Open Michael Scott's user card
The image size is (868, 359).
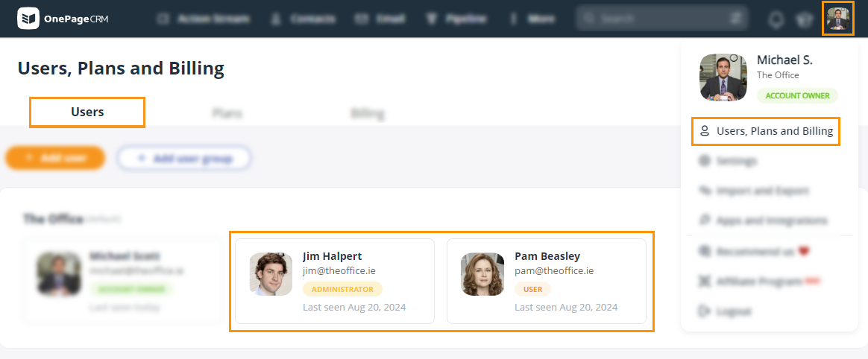[123, 281]
